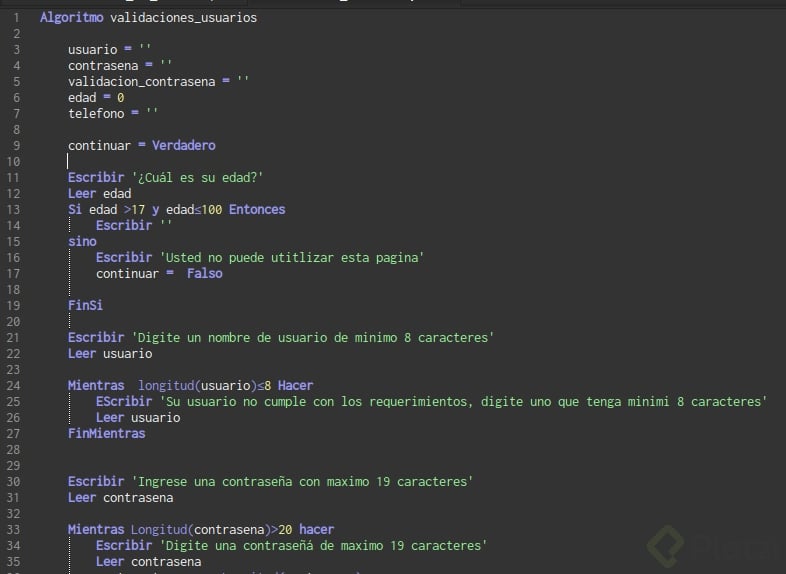Screen dimensions: 786x574
Task: Click the 'FinMientras' keyword
Action: point(107,434)
